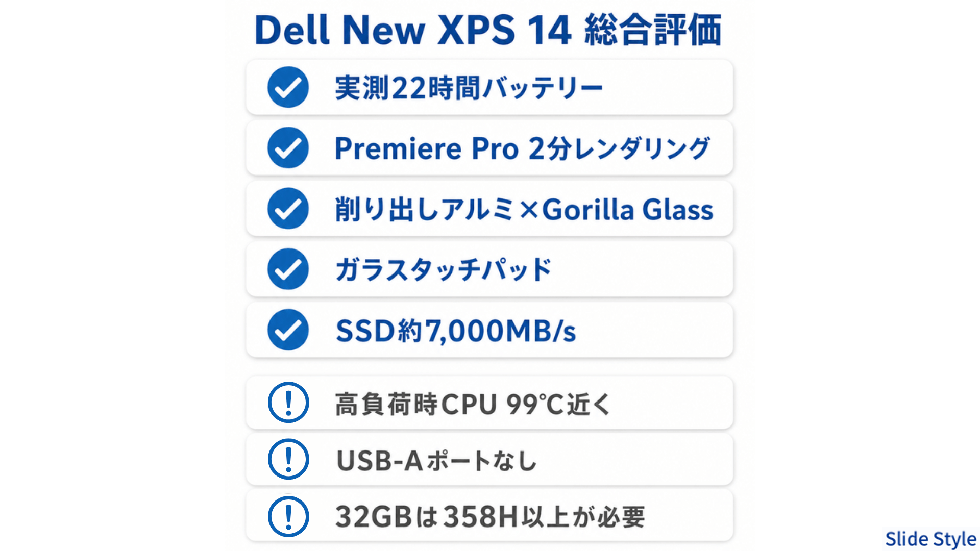Image resolution: width=980 pixels, height=551 pixels.
Task: Click Dell New XPS 14 in the title
Action: tap(412, 30)
